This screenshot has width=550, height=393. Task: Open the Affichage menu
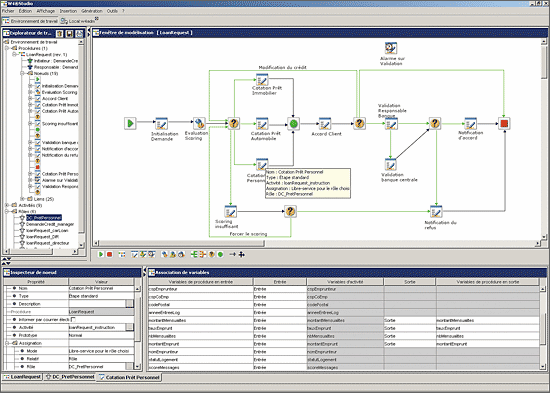click(x=46, y=11)
